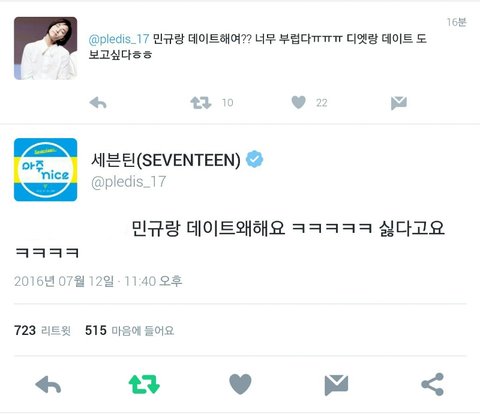Like the fan reply with 22 likes
The image size is (480, 416).
[298, 102]
